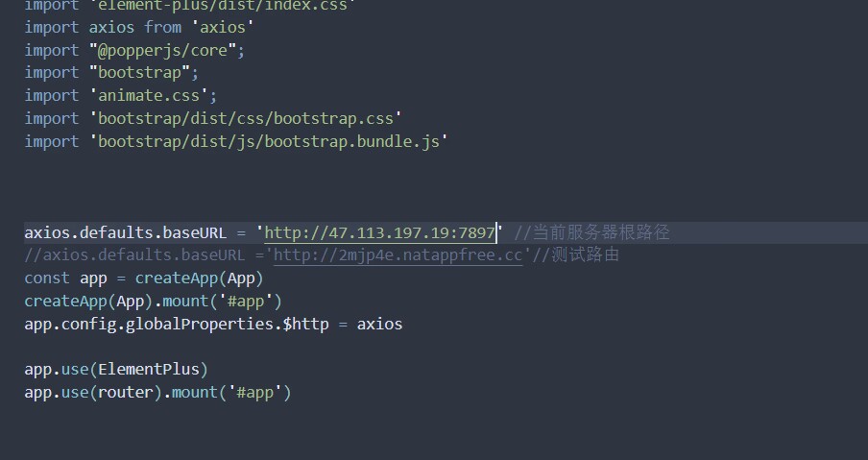Click app.config.globalProperties.$http line
The image size is (868, 460).
pos(213,324)
